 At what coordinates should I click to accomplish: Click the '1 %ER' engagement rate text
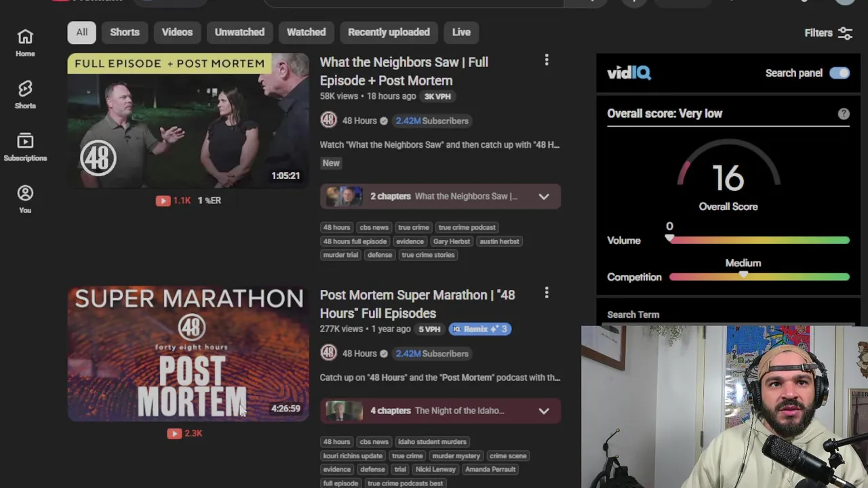[x=210, y=201]
